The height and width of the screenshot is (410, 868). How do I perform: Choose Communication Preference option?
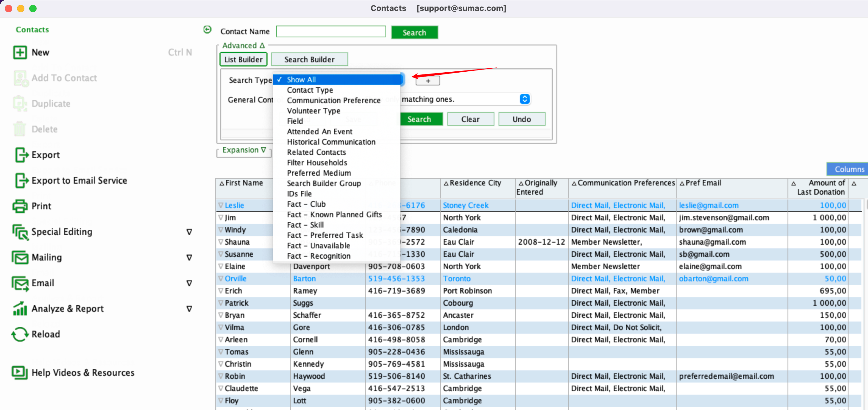pos(336,100)
